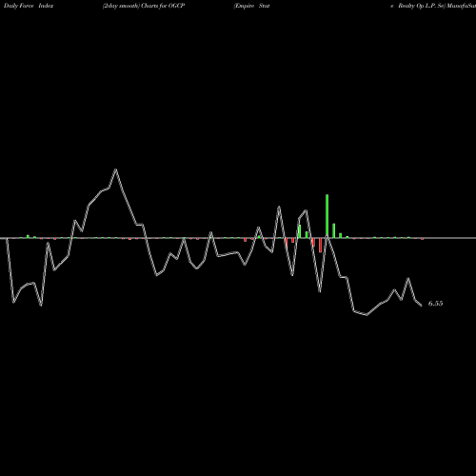The height and width of the screenshot is (476, 476).
Task: Click the '(2day smooth) Charts for OGCP' text
Action: click(144, 6)
